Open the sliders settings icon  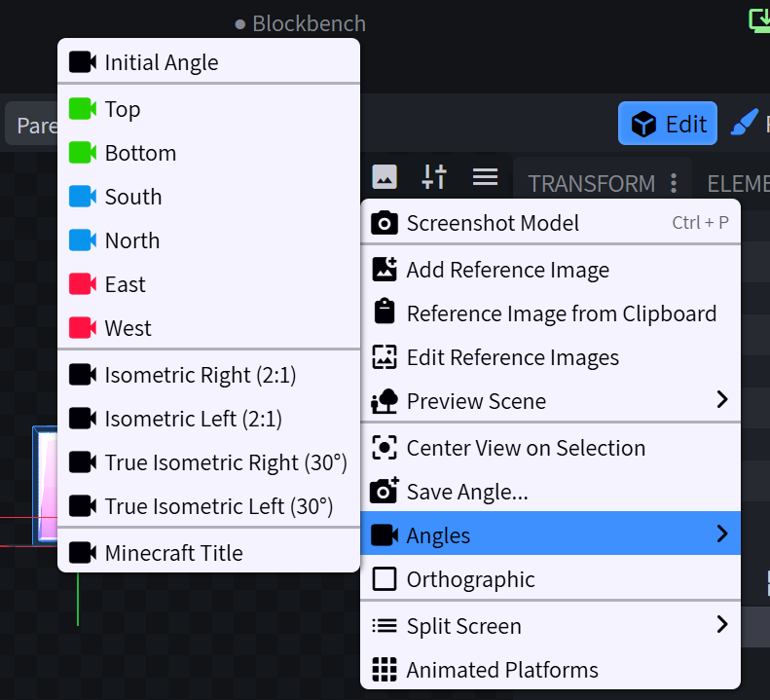(x=434, y=177)
